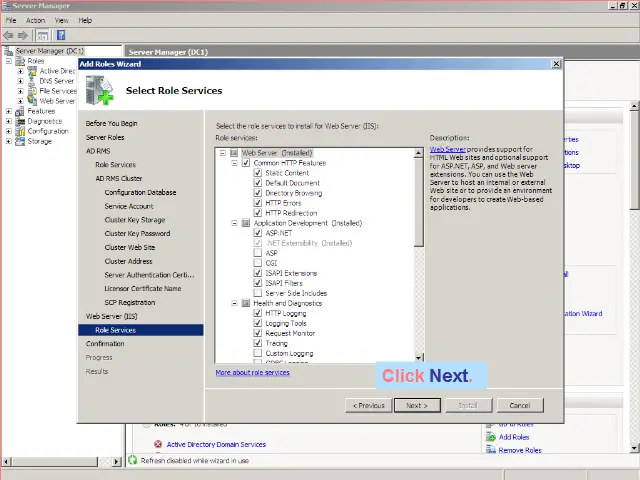The height and width of the screenshot is (480, 640).
Task: Enable the Custom Logging checkbox
Action: [258, 353]
